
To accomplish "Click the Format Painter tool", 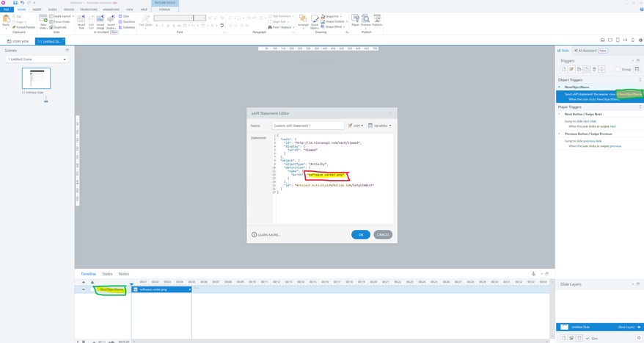I will pyautogui.click(x=23, y=27).
